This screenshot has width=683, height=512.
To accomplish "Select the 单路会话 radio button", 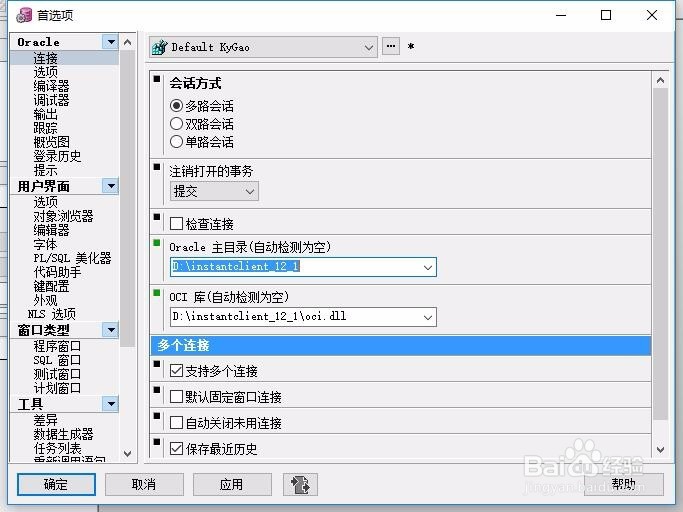I will pos(176,142).
